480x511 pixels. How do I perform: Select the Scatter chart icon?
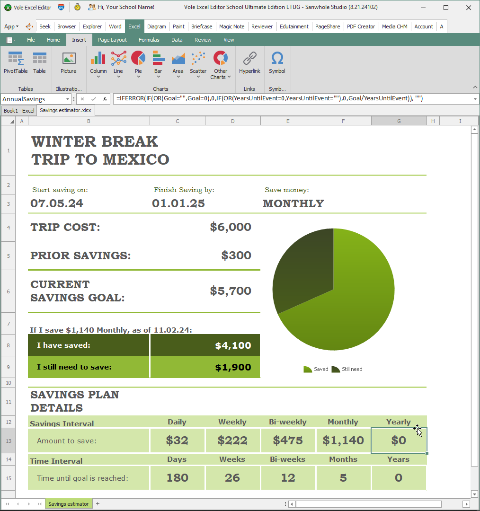coord(198,64)
